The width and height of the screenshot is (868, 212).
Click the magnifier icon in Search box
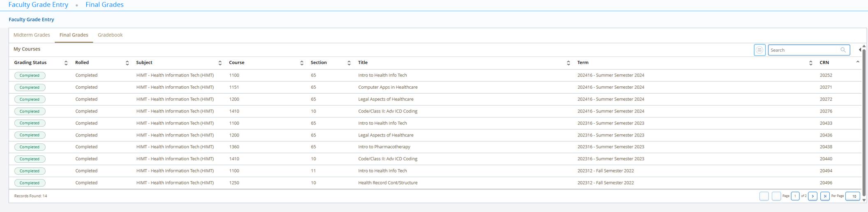[843, 50]
